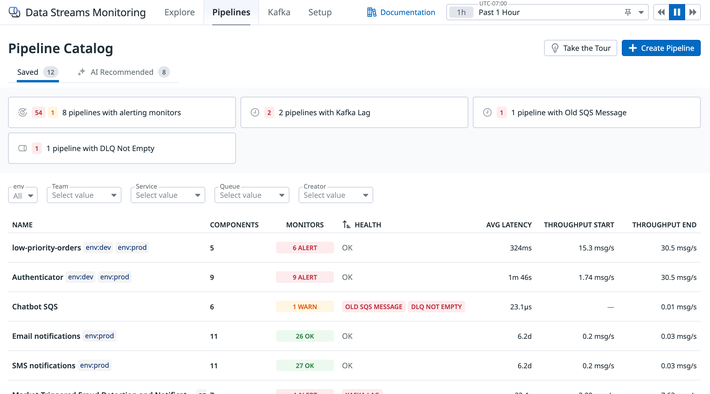710x394 pixels.
Task: Click the 6 ALERT monitor badge
Action: tap(305, 248)
